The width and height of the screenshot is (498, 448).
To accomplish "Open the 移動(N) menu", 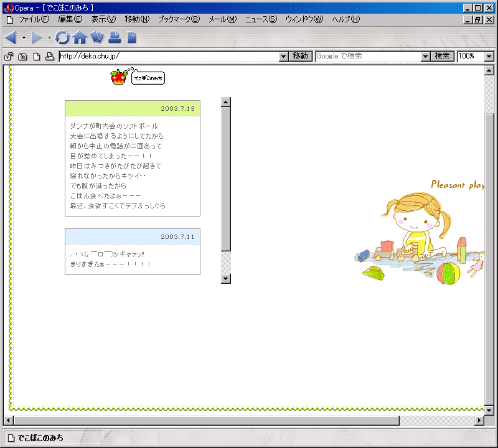I will click(137, 19).
